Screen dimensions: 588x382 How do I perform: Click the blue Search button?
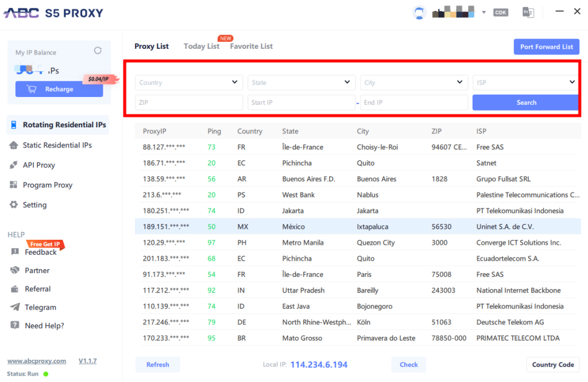pos(525,102)
